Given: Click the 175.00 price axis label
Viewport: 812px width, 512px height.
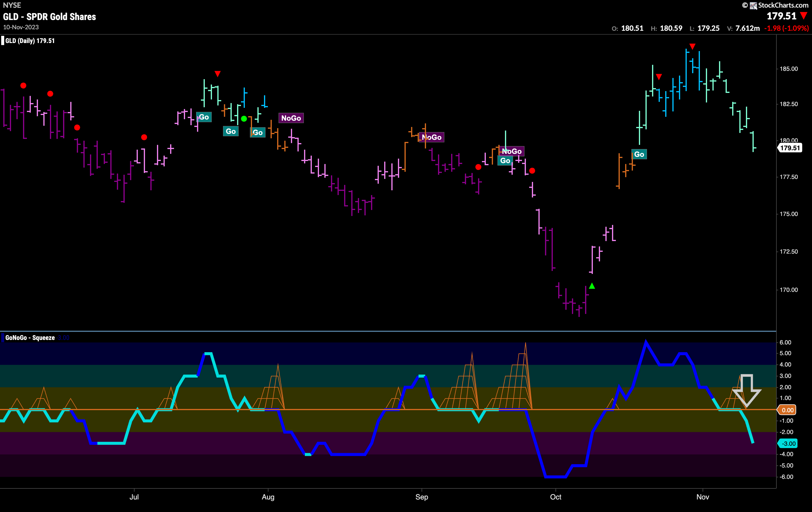Looking at the screenshot, I should [789, 214].
